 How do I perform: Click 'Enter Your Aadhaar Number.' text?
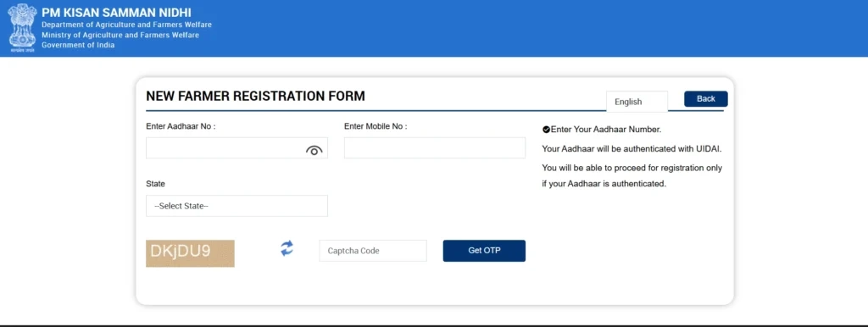click(x=606, y=130)
